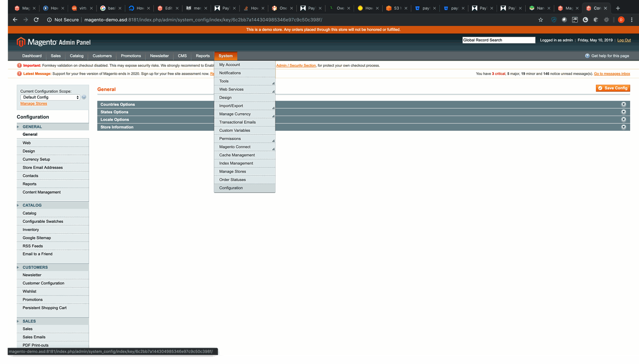Follow the Manage Stores sidebar link
This screenshot has width=639, height=364.
[x=34, y=103]
